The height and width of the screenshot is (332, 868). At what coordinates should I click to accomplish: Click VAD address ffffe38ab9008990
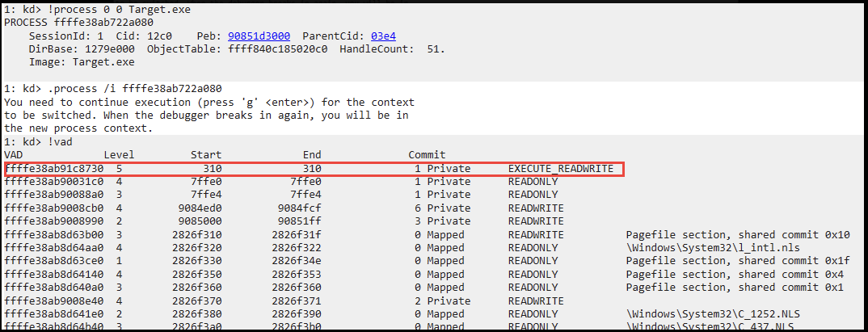tap(54, 221)
